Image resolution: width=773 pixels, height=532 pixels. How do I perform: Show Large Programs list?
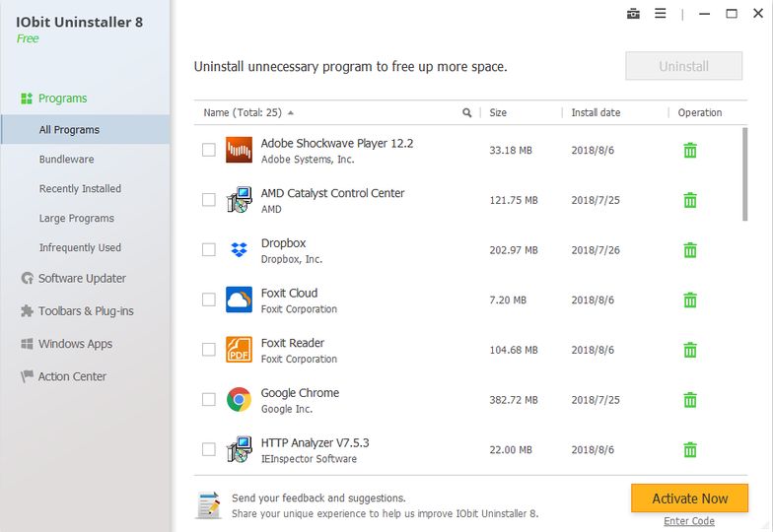pyautogui.click(x=77, y=219)
